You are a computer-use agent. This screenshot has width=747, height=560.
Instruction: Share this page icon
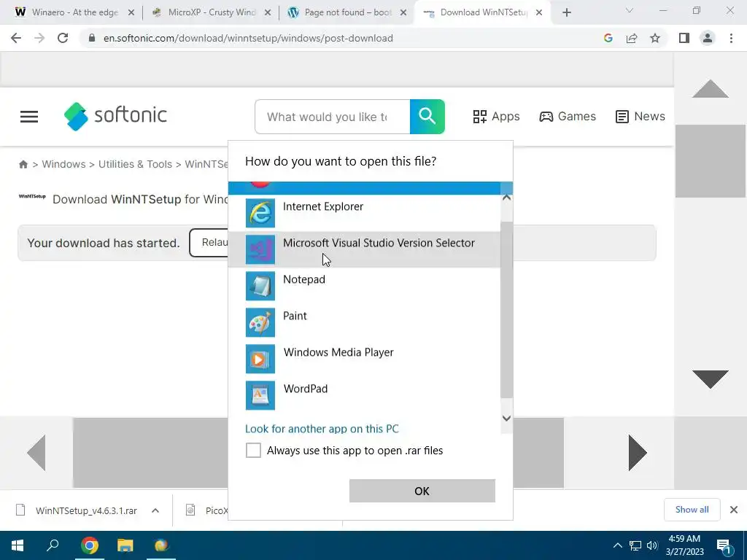tap(632, 38)
